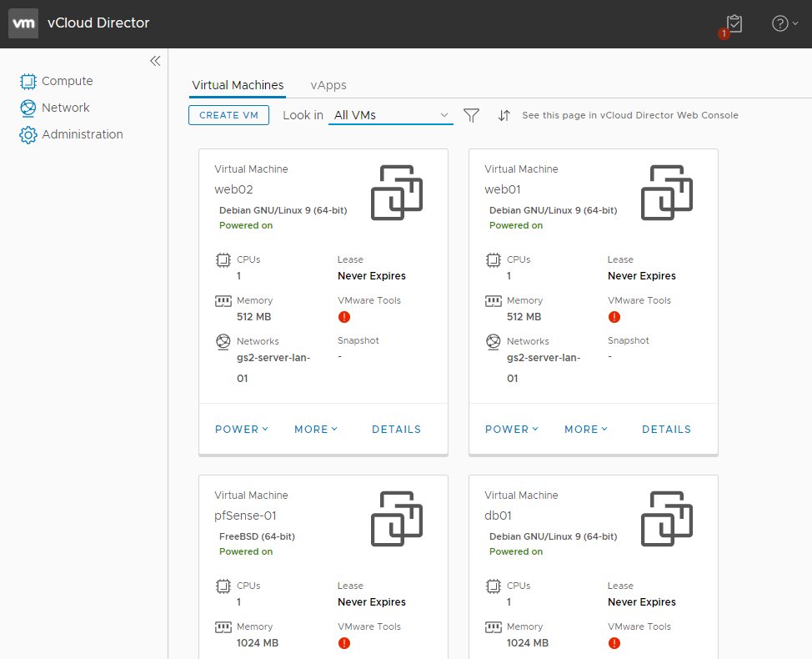Expand the POWER menu for web01

(x=512, y=430)
